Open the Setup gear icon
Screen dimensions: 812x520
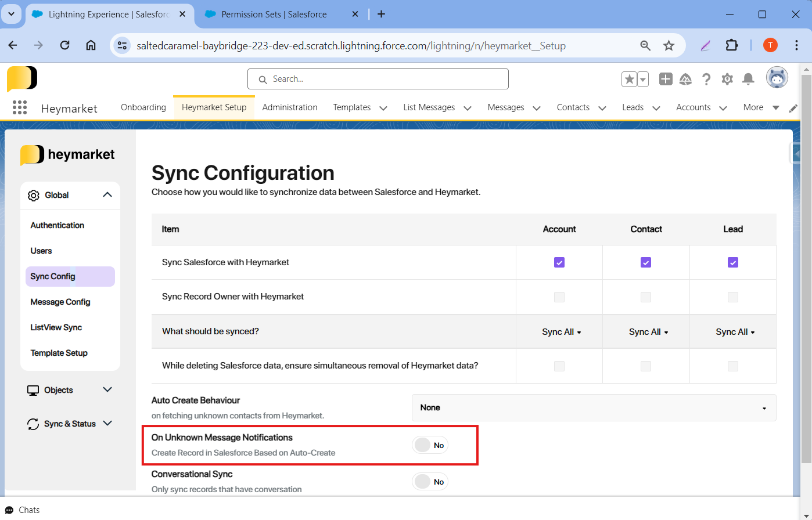[x=727, y=79]
